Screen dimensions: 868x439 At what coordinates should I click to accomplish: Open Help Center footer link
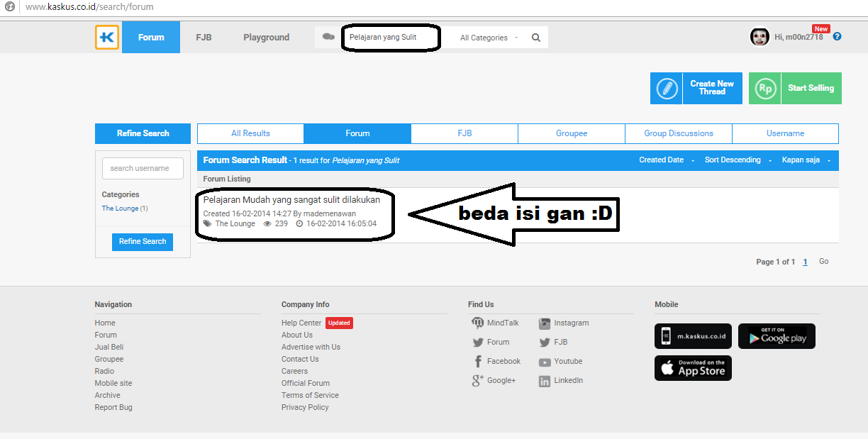[x=301, y=323]
